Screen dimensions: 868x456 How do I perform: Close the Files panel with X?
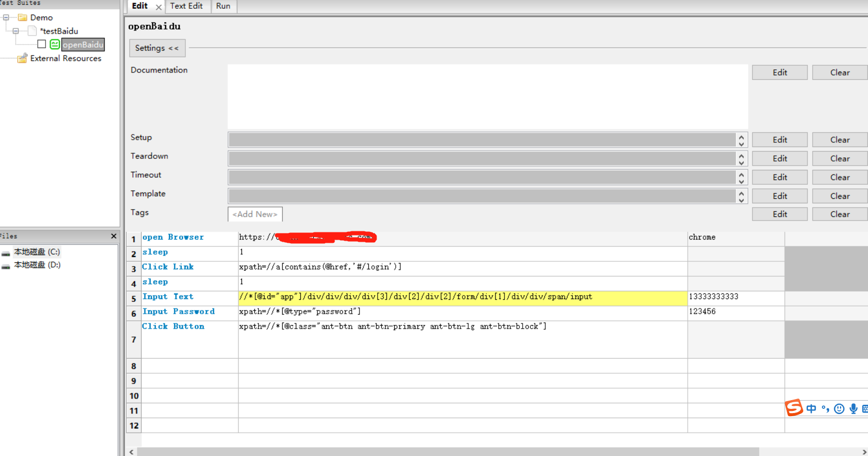pyautogui.click(x=113, y=236)
